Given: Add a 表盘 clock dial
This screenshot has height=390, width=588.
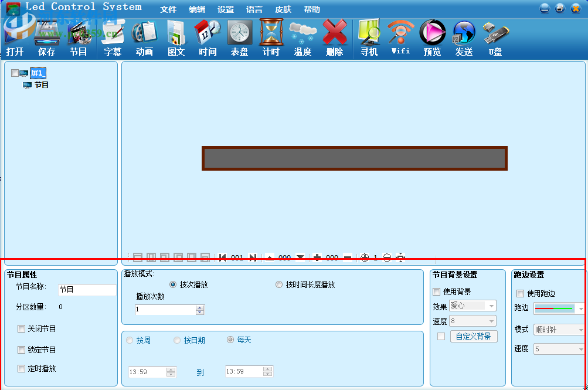Looking at the screenshot, I should click(239, 37).
